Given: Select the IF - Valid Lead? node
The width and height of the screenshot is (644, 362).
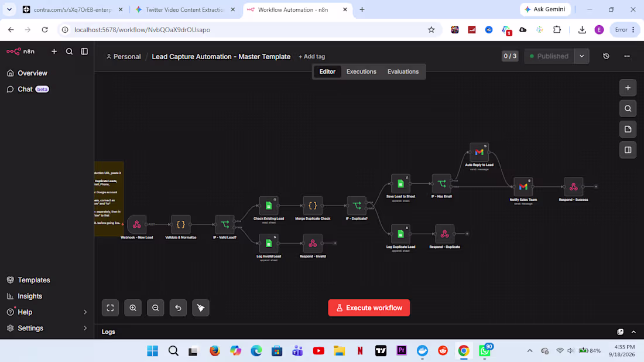Looking at the screenshot, I should coord(225,224).
